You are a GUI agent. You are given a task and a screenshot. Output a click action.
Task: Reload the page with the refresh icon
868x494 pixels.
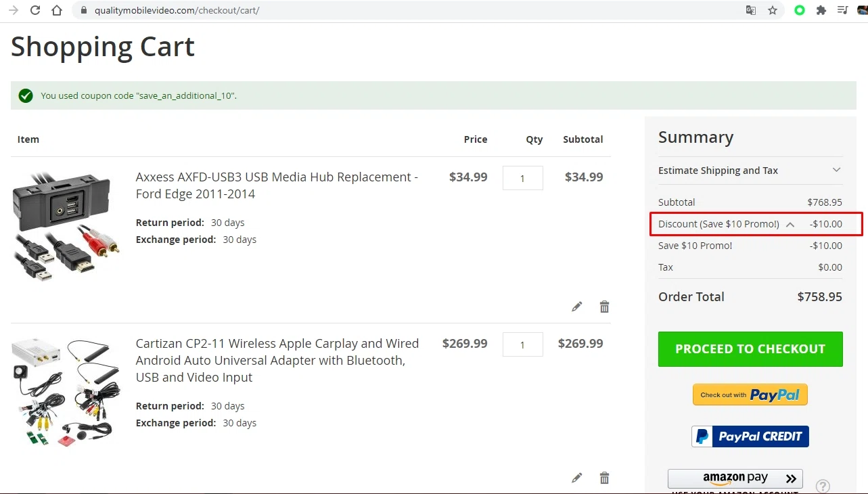coord(35,10)
